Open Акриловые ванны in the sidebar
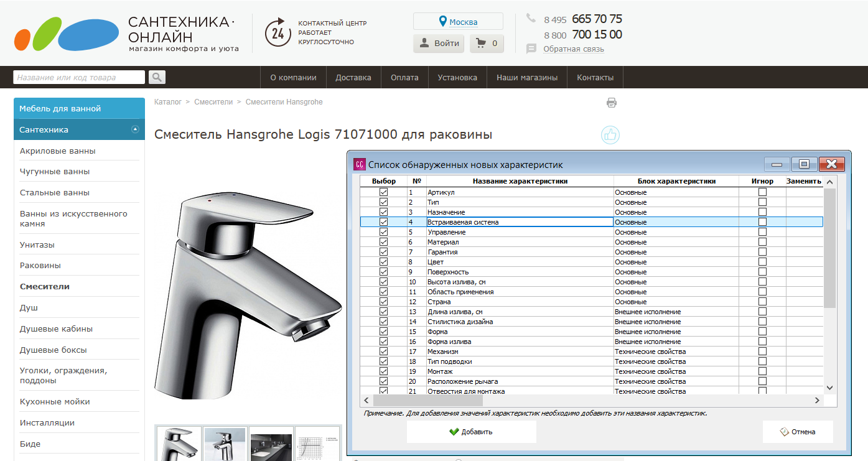The width and height of the screenshot is (868, 461). pyautogui.click(x=58, y=151)
